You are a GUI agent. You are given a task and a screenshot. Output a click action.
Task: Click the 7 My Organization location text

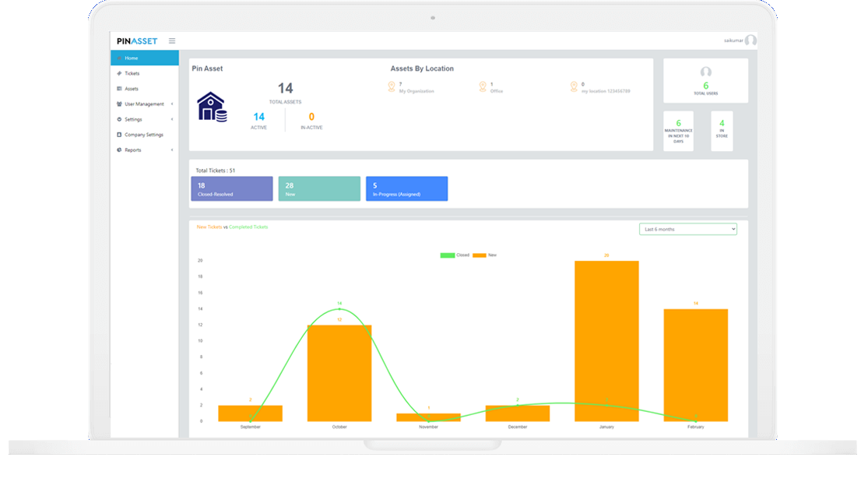click(416, 87)
